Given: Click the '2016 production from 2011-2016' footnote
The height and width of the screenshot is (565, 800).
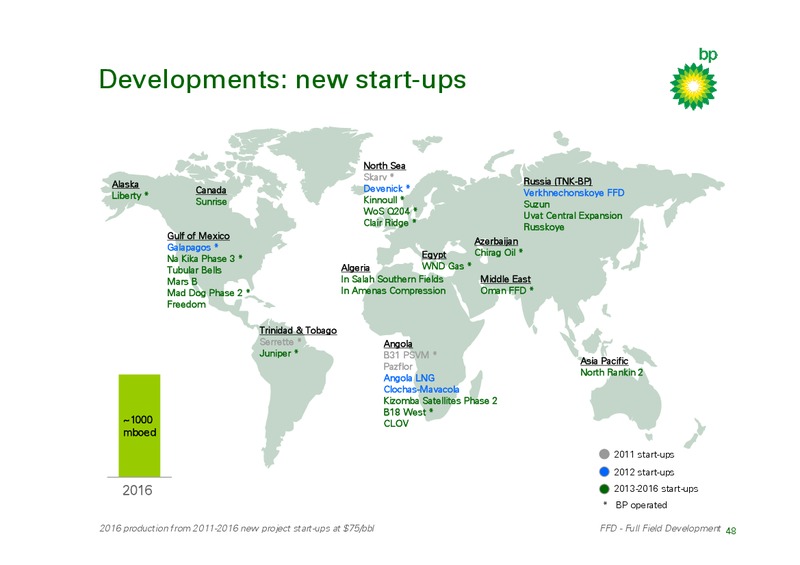Looking at the screenshot, I should pyautogui.click(x=237, y=528).
